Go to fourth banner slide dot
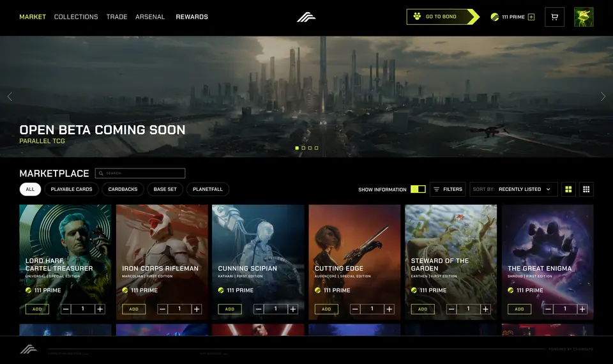This screenshot has height=364, width=613. coord(316,148)
